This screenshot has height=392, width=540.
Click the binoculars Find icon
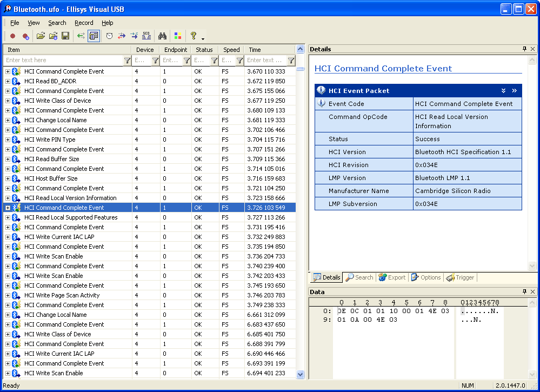(x=162, y=36)
